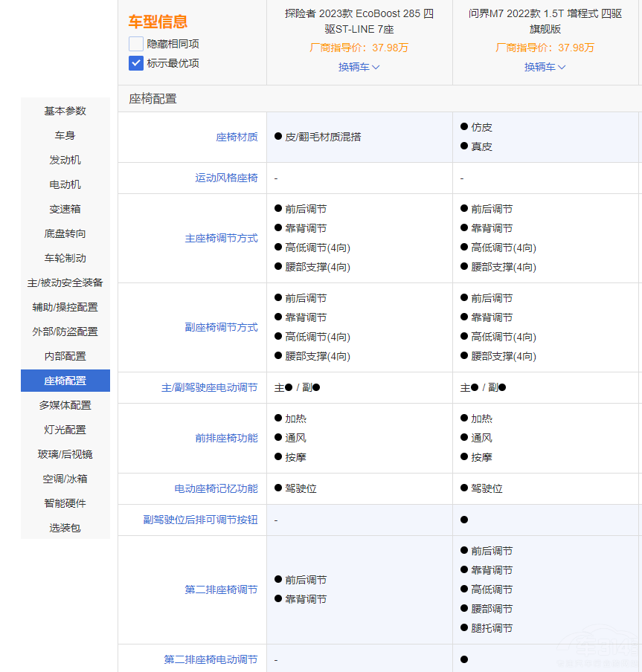
Task: Open the 运动风格座椅 parameter link
Action: click(x=226, y=178)
